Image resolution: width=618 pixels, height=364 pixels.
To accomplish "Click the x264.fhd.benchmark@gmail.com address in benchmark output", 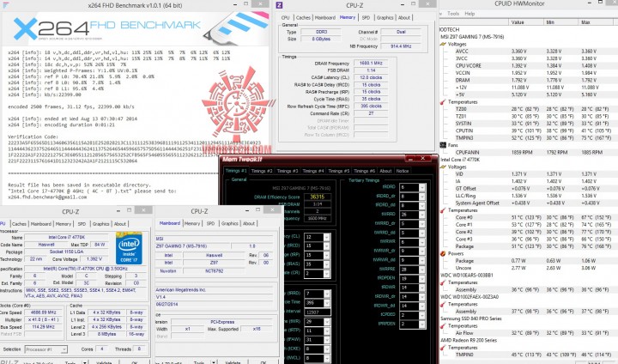I will 47,197.
